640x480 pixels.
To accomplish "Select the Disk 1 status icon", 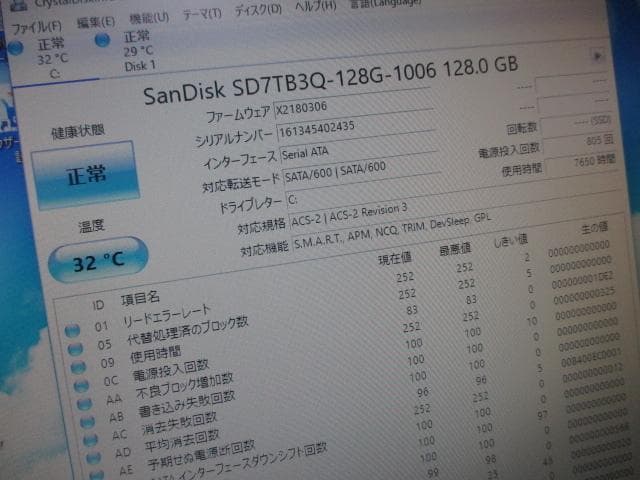I will pos(102,40).
